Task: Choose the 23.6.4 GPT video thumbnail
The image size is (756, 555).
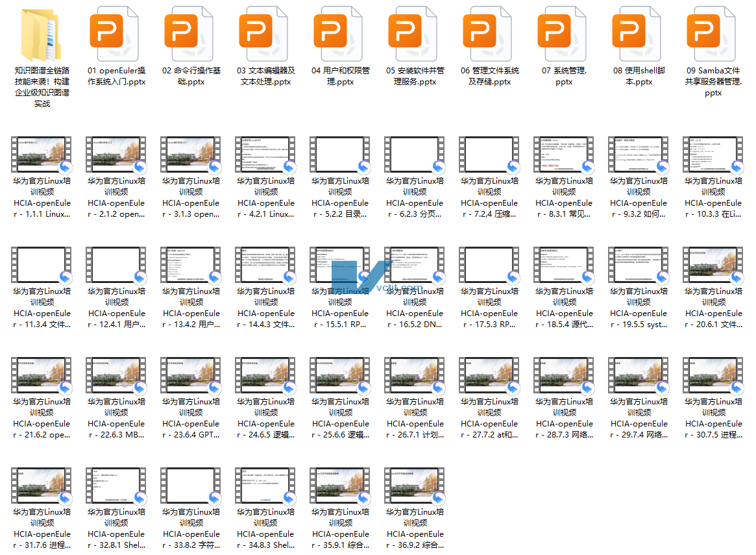Action: tap(190, 375)
